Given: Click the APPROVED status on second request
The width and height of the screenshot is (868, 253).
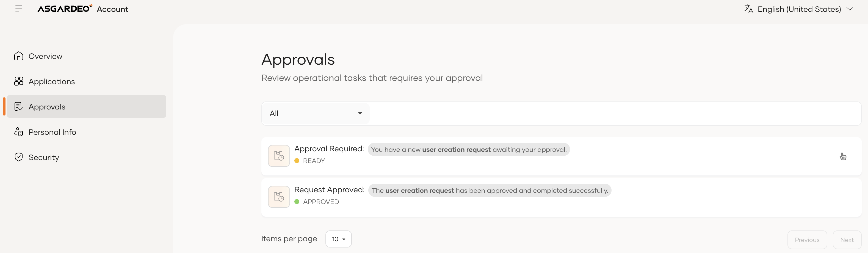Looking at the screenshot, I should pyautogui.click(x=320, y=202).
